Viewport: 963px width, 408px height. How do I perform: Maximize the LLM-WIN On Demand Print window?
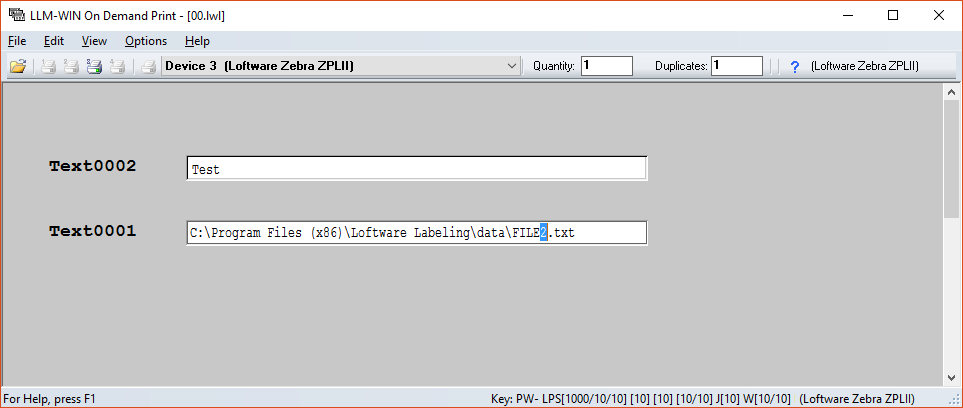[893, 15]
